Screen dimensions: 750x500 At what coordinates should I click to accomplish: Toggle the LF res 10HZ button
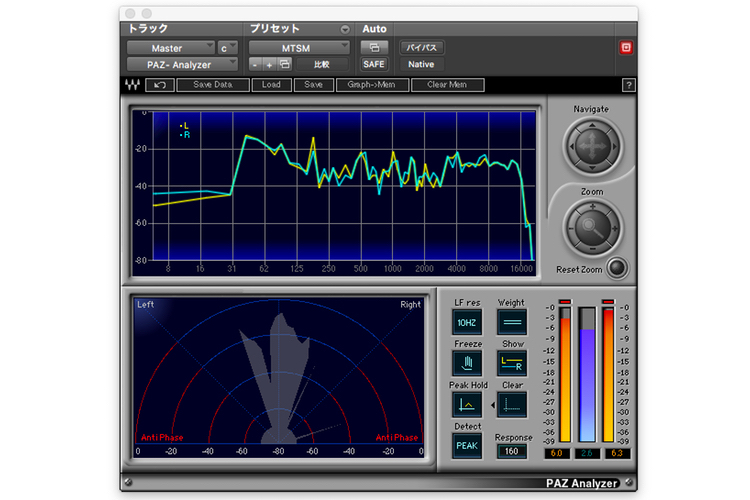467,322
